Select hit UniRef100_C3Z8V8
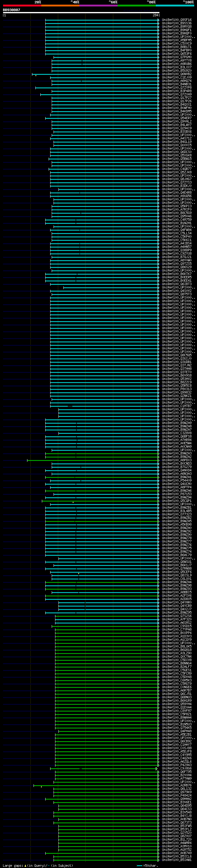197x868 pixels. (x=177, y=433)
